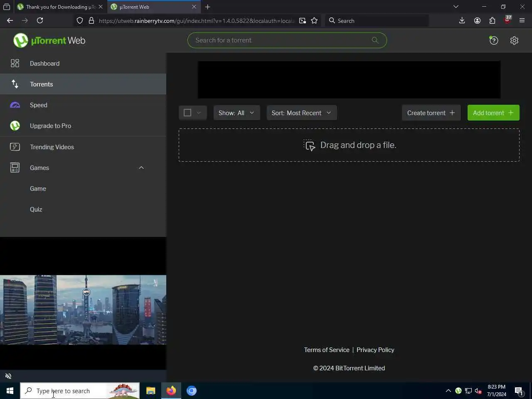Screen dimensions: 532x399
Task: Reload the current page
Action: pos(40,20)
